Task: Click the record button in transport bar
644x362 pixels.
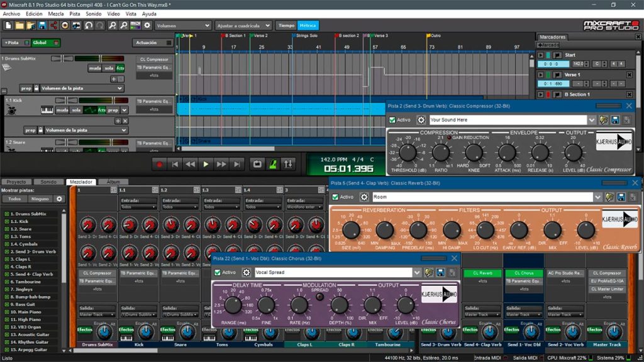Action: tap(159, 164)
